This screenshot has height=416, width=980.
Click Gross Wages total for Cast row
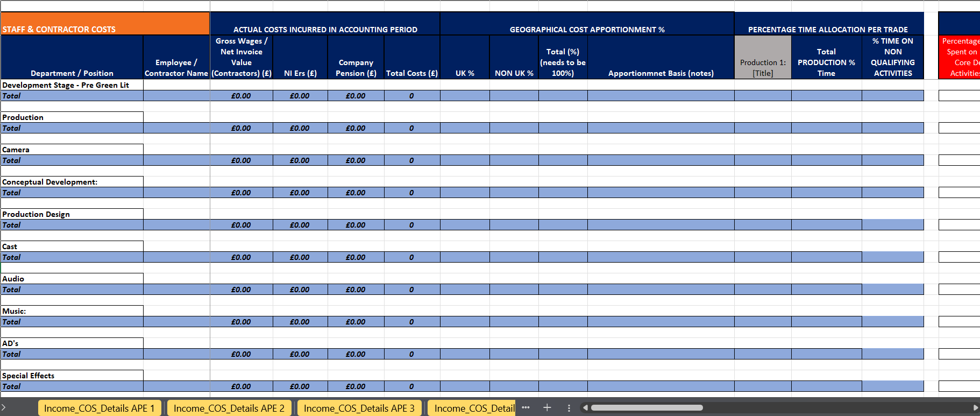tap(241, 257)
